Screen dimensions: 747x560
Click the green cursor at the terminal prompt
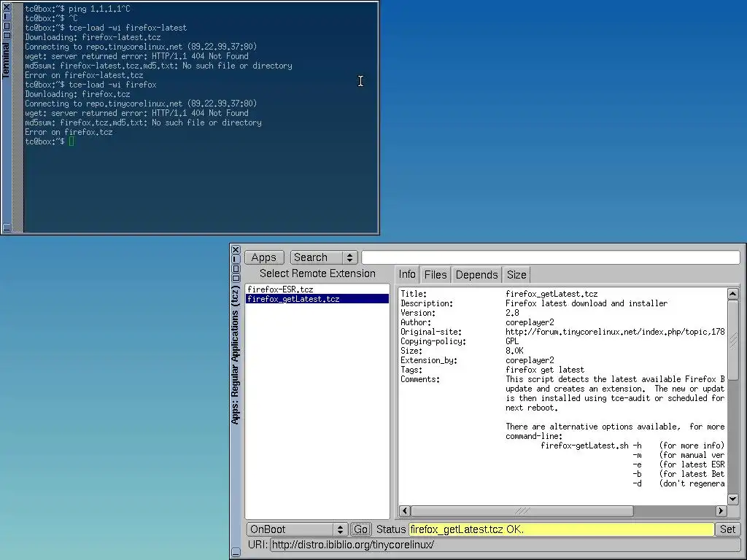click(x=71, y=141)
